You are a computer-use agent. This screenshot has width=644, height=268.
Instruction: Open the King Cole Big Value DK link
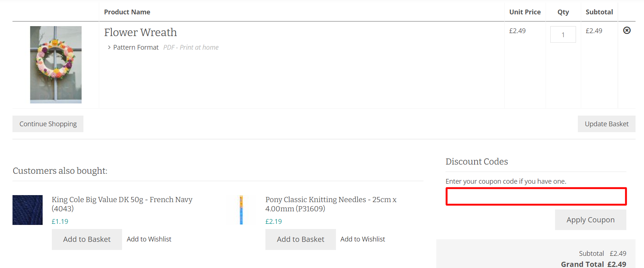click(122, 204)
